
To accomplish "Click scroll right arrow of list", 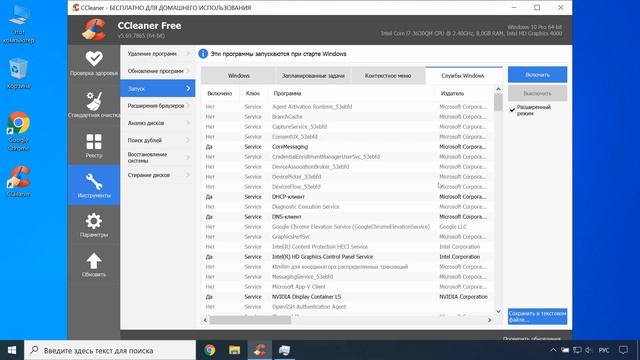I will 489,320.
